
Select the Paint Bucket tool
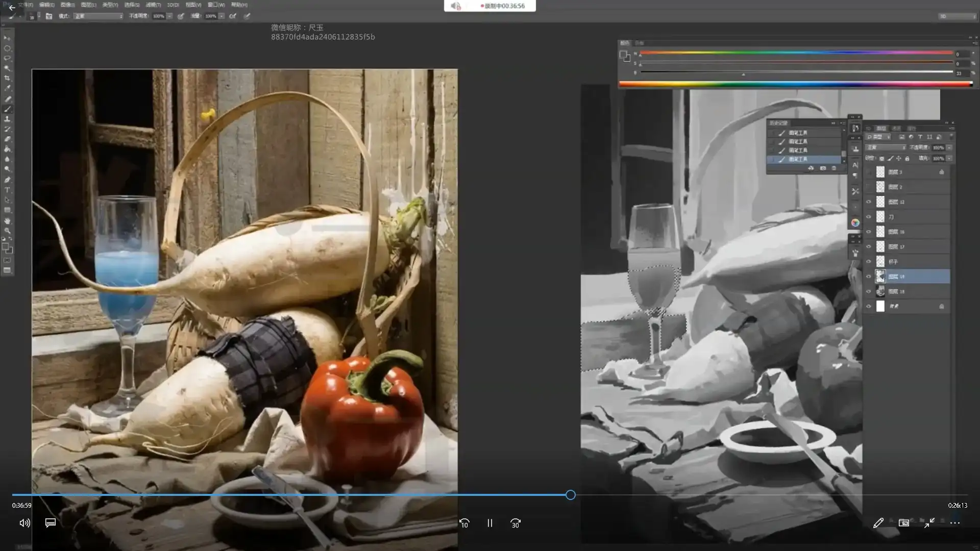click(x=7, y=149)
